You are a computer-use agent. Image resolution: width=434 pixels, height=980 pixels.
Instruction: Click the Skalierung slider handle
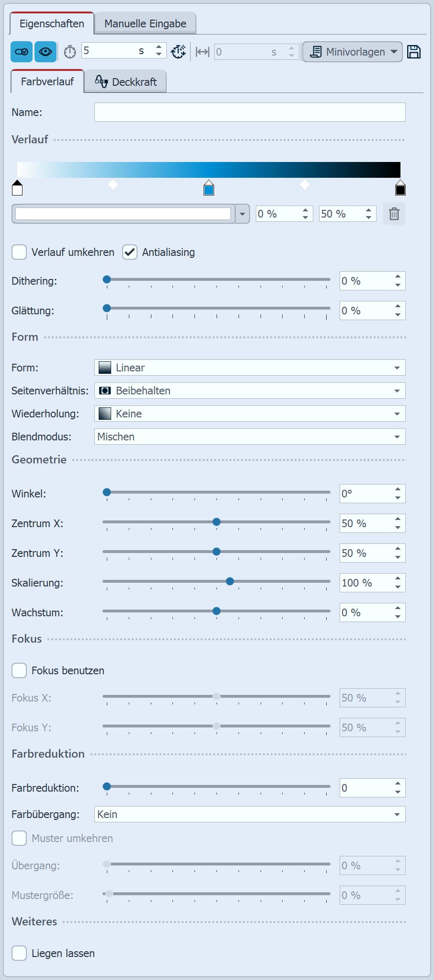230,581
